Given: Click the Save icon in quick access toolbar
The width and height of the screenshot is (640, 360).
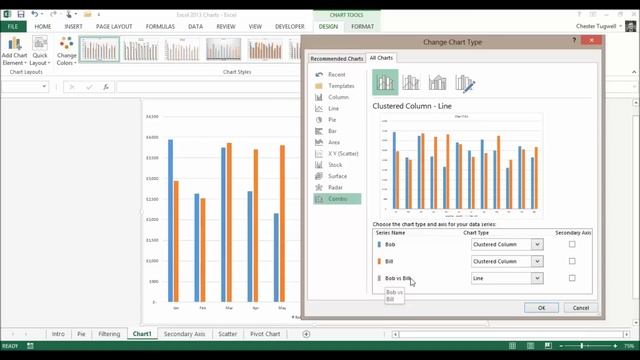Looking at the screenshot, I should point(21,15).
